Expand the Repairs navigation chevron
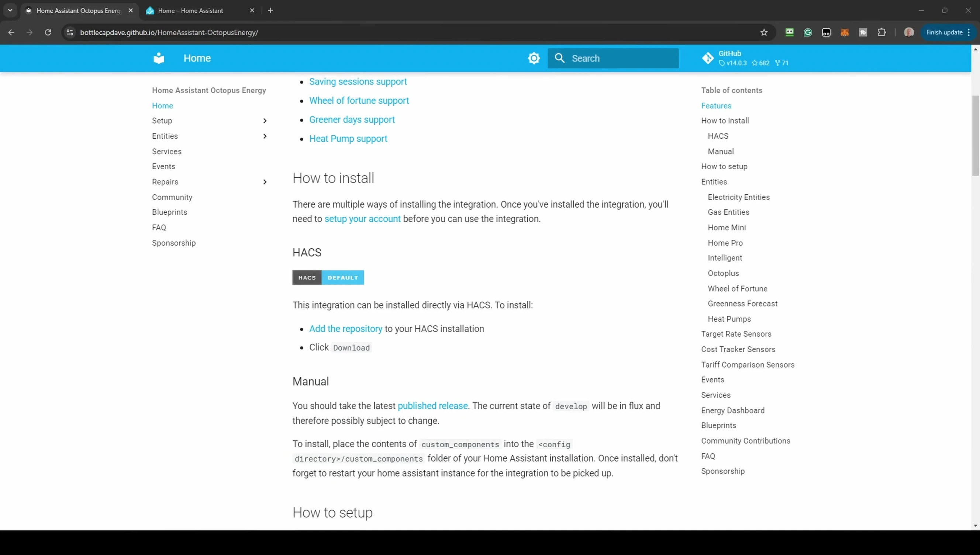The width and height of the screenshot is (980, 555). coord(265,182)
